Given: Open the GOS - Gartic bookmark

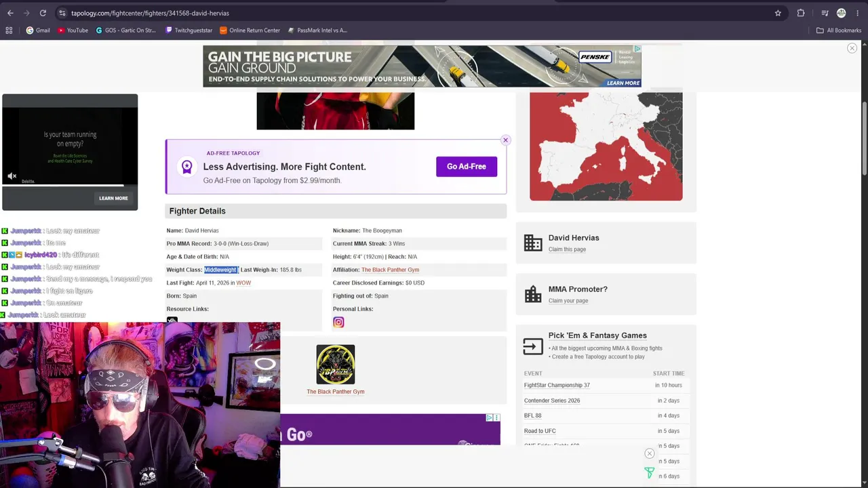Looking at the screenshot, I should click(126, 30).
